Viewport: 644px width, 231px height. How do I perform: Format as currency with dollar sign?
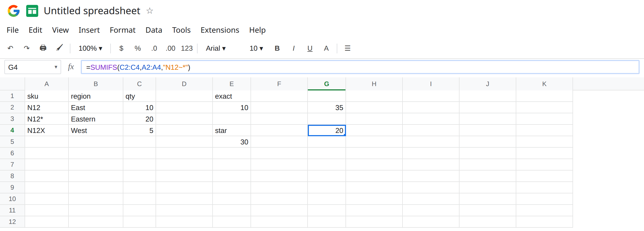pos(121,48)
